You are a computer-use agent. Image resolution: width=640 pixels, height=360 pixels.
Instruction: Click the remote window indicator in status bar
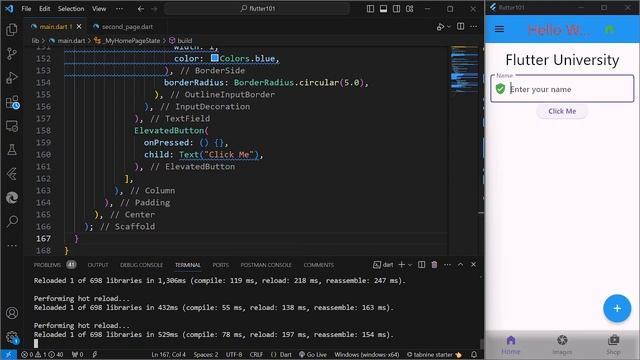[x=8, y=354]
